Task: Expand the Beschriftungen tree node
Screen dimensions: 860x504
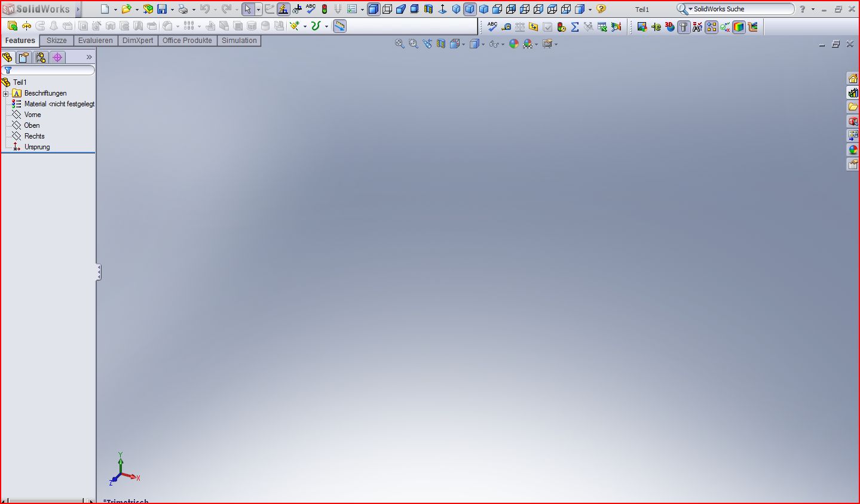Action: click(x=6, y=94)
